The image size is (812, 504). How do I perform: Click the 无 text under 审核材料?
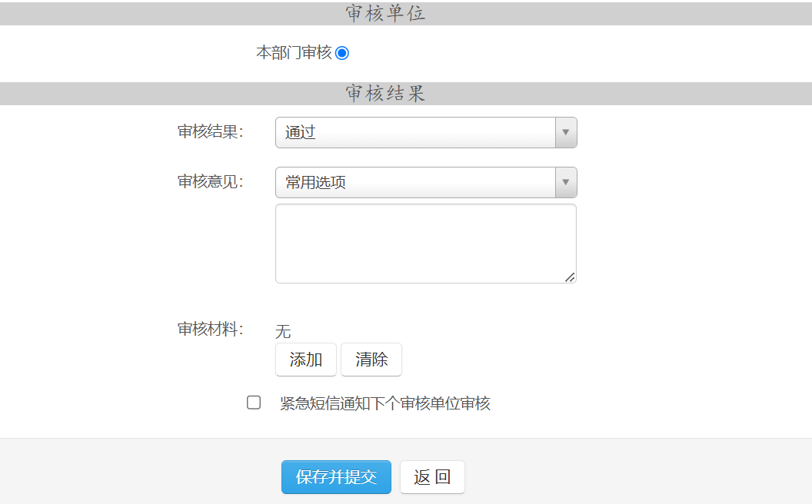(x=283, y=332)
